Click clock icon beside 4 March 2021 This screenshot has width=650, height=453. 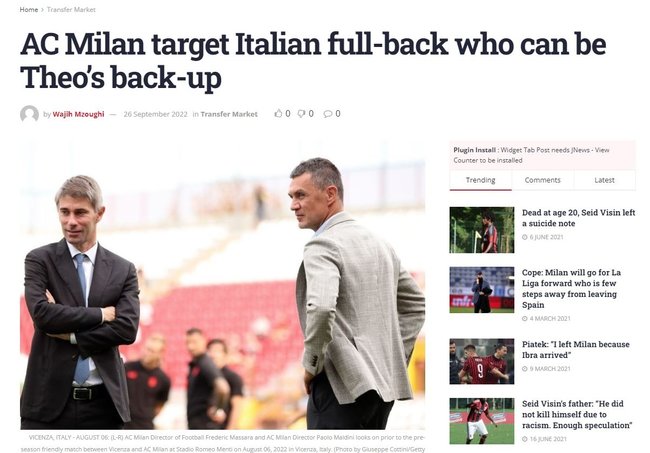click(525, 319)
